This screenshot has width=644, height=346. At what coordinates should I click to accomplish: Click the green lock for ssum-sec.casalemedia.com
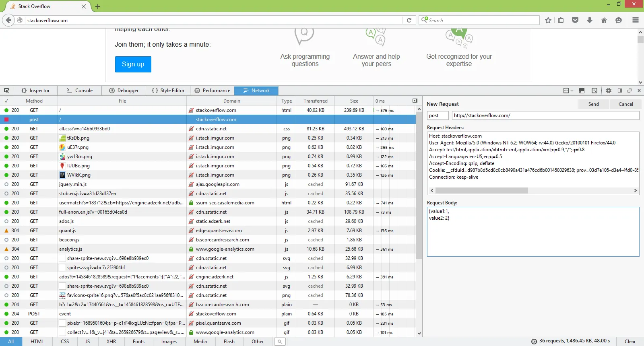(x=191, y=203)
